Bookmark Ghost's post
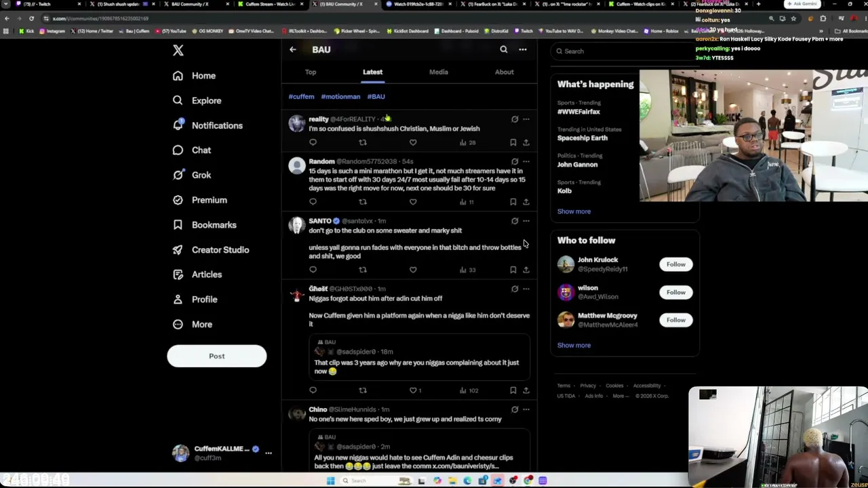 pos(513,390)
